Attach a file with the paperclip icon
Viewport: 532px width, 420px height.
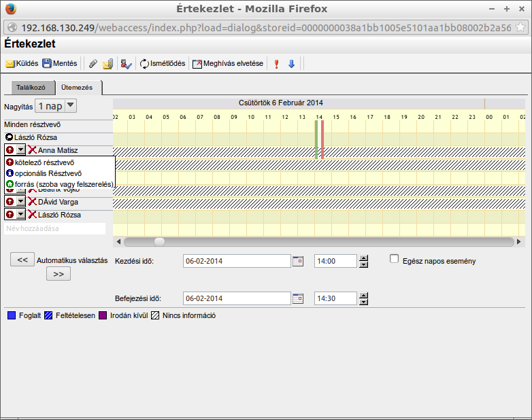93,64
